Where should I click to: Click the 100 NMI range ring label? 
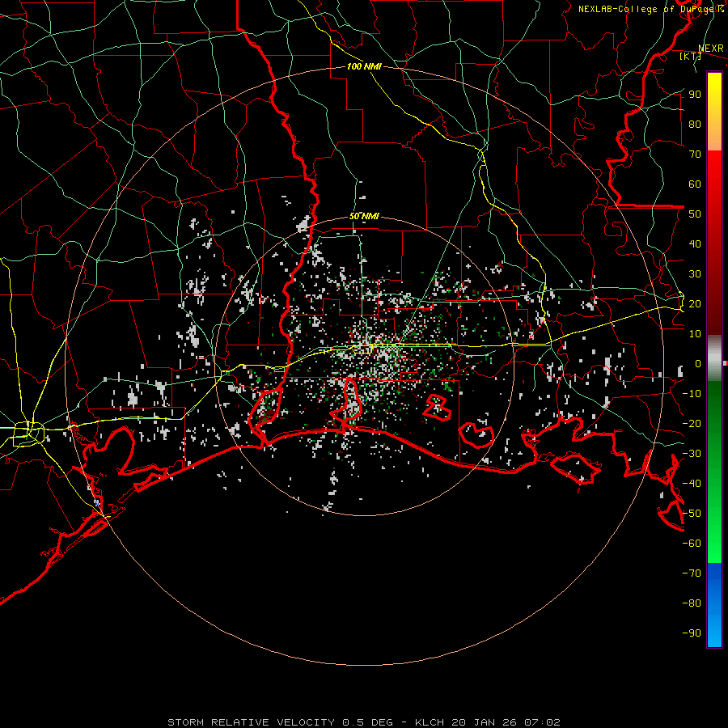click(364, 66)
